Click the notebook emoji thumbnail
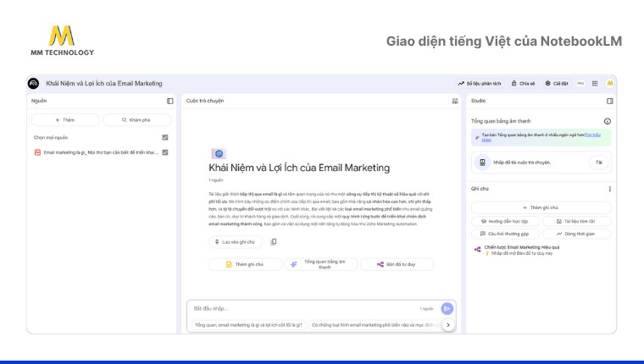Image resolution: width=644 pixels, height=364 pixels. pos(219,153)
